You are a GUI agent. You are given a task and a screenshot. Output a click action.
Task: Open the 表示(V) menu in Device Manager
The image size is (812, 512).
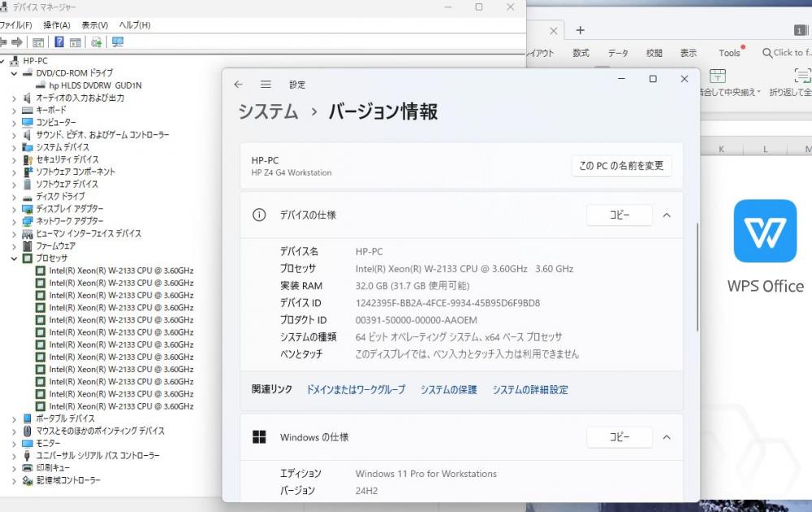point(95,25)
